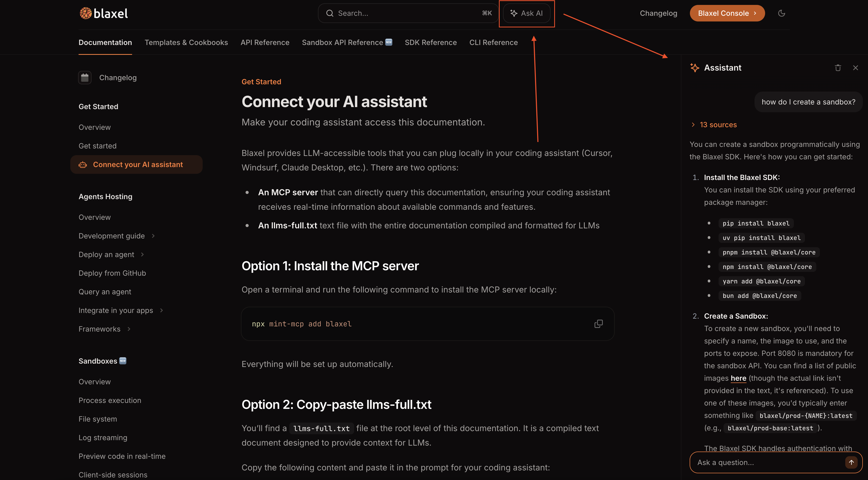868x480 pixels.
Task: Click the blaxel logo
Action: click(103, 13)
